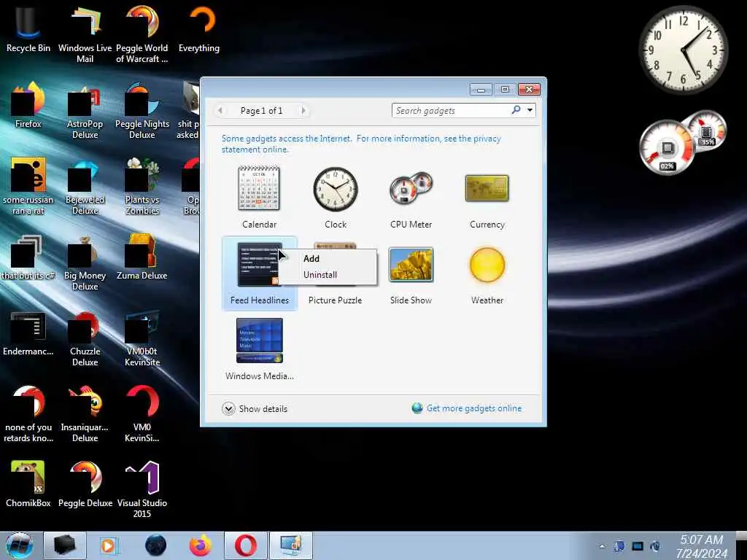Image resolution: width=747 pixels, height=560 pixels.
Task: Open Firefox desktop shortcut
Action: click(28, 105)
